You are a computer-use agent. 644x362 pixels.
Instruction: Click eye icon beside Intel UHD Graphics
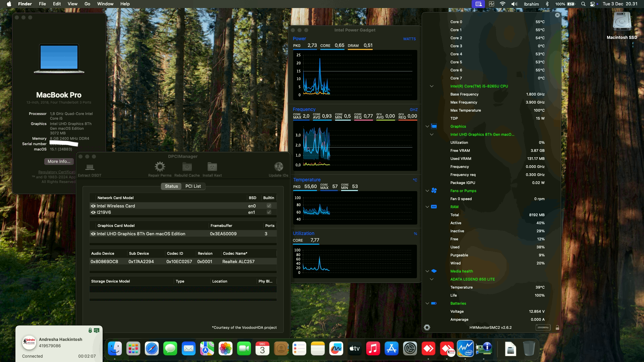coord(93,234)
